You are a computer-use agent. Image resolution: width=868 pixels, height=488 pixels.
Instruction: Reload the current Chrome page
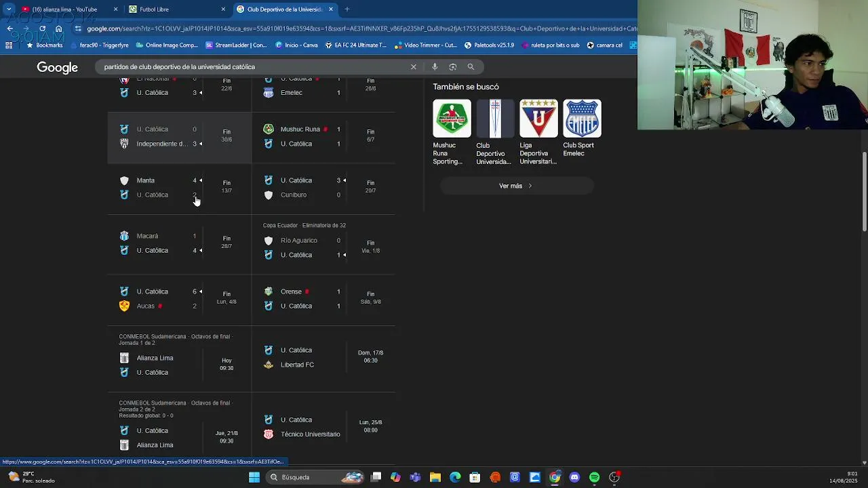[x=42, y=28]
